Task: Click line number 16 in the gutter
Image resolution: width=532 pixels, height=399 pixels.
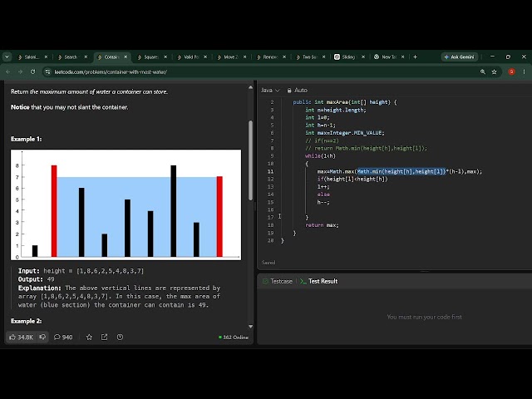Action: [x=270, y=210]
